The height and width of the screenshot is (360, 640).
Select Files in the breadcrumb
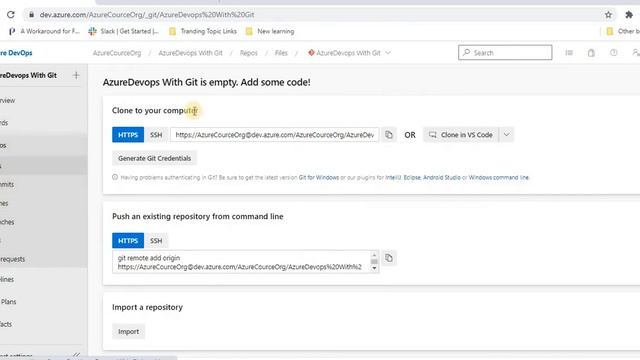[281, 53]
